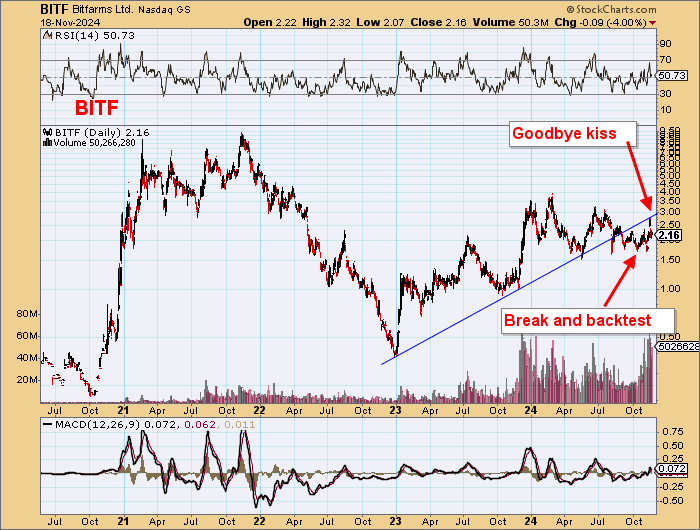Click the MACD 0.072 value tag on right axis
Image resolution: width=700 pixels, height=530 pixels.
pyautogui.click(x=675, y=469)
